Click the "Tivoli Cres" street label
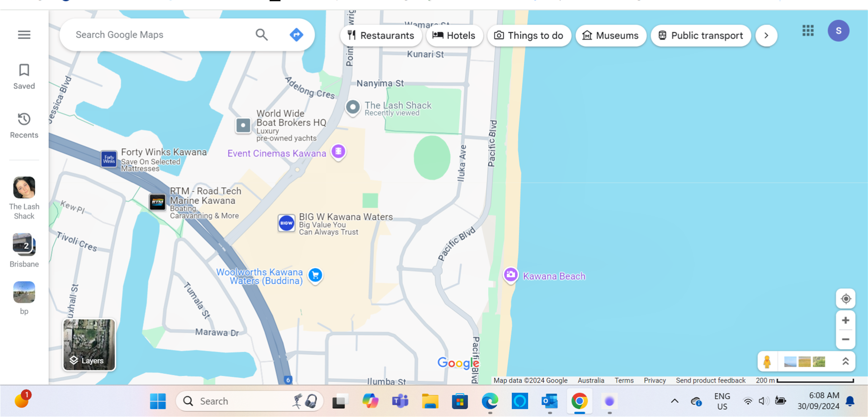Viewport: 868px width, 417px height. pos(77,241)
